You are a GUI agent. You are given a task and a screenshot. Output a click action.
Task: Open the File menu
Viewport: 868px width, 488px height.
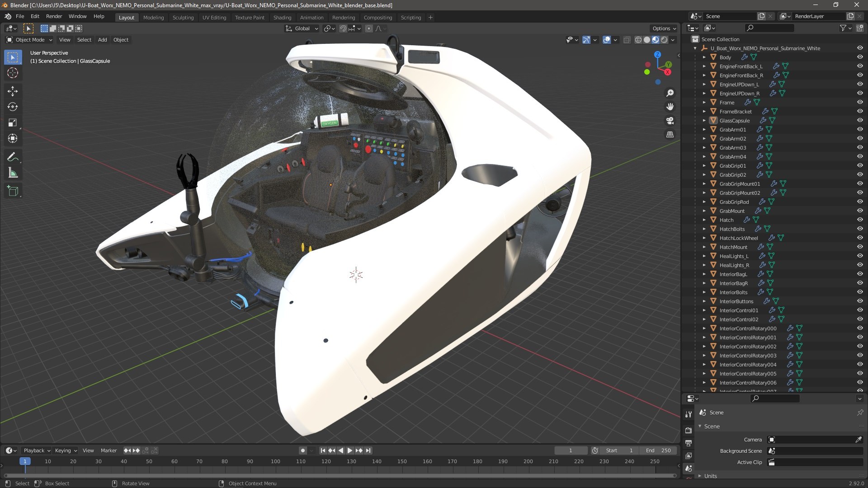pyautogui.click(x=20, y=16)
